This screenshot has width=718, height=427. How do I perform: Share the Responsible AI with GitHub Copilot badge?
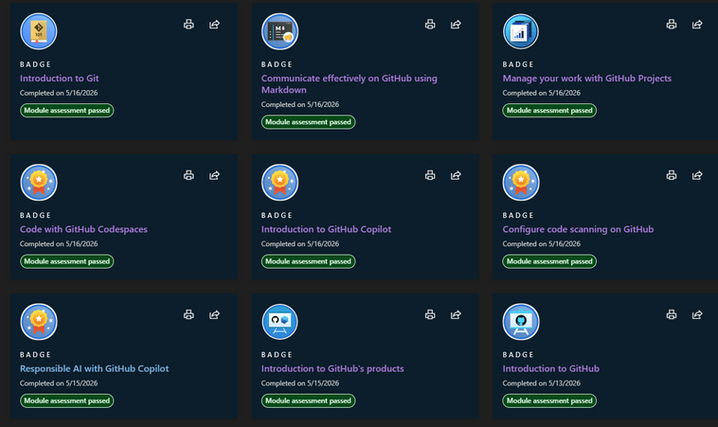(x=214, y=314)
